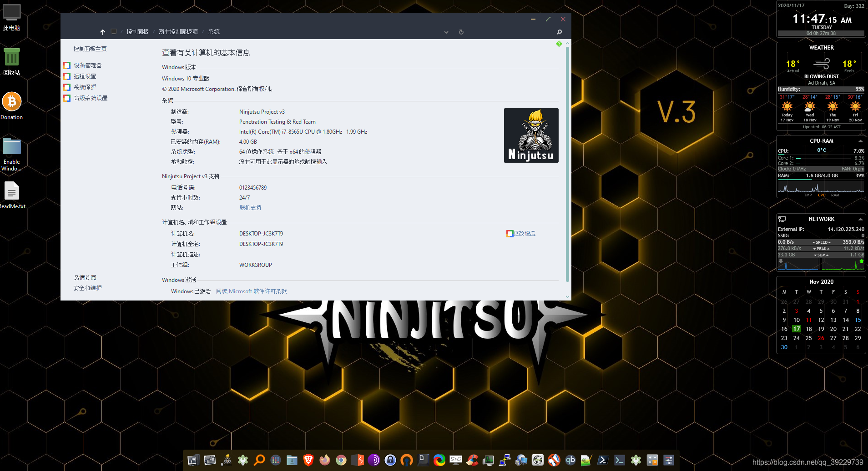Screen dimensions: 868x471
Task: Open 高级系统设置 from the sidebar
Action: (91, 98)
